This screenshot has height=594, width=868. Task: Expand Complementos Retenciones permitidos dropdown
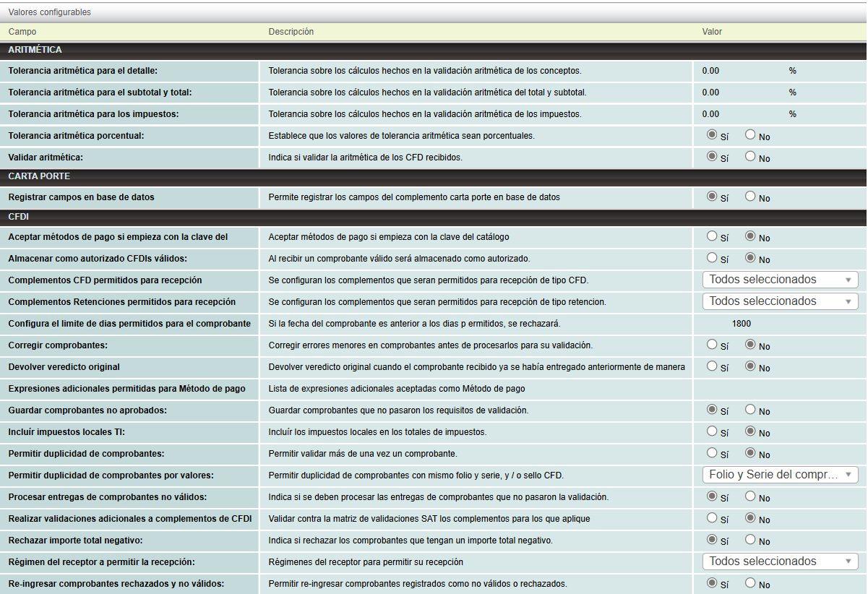(780, 301)
